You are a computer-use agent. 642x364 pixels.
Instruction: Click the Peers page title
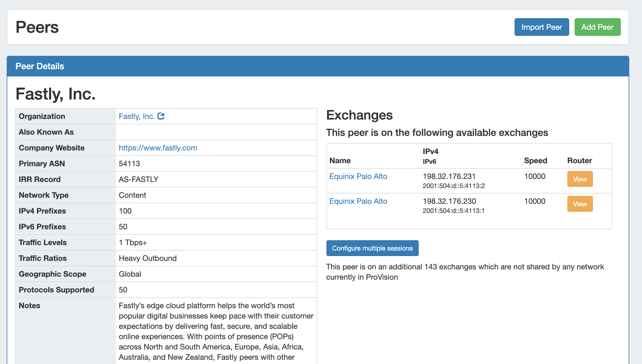(x=37, y=27)
